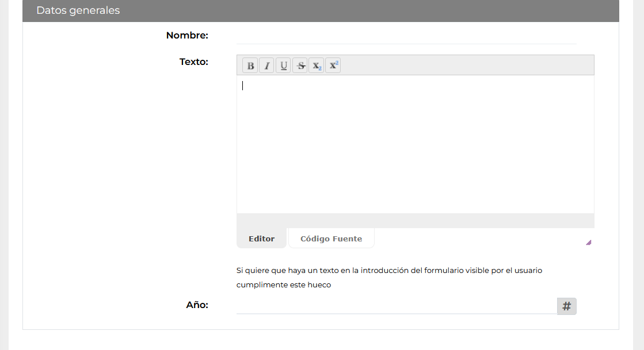
Task: Select the Nombre: field label
Action: pyautogui.click(x=187, y=35)
